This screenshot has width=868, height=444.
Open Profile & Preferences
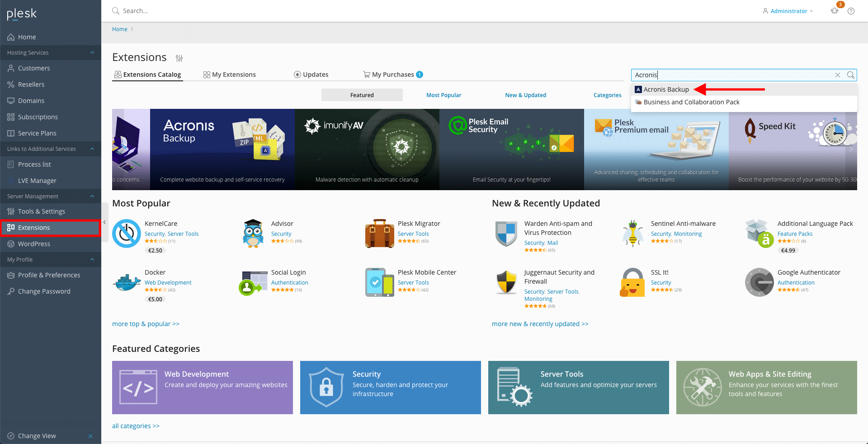[51, 275]
